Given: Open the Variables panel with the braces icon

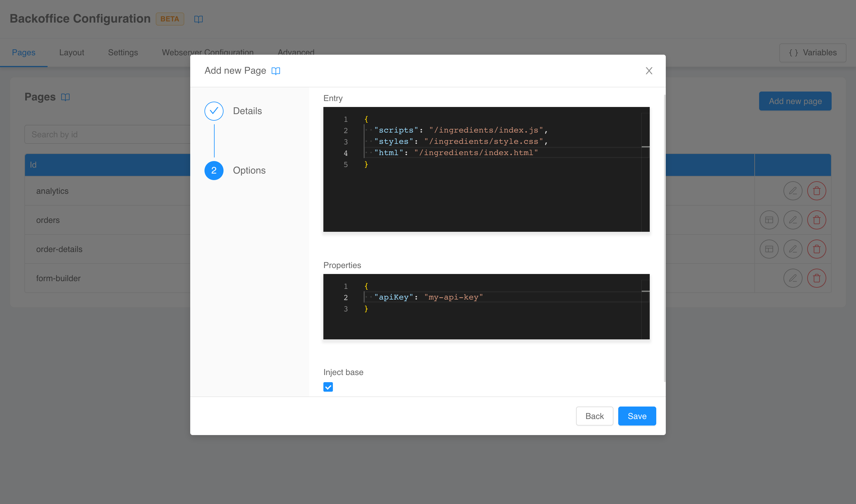Looking at the screenshot, I should click(x=813, y=53).
